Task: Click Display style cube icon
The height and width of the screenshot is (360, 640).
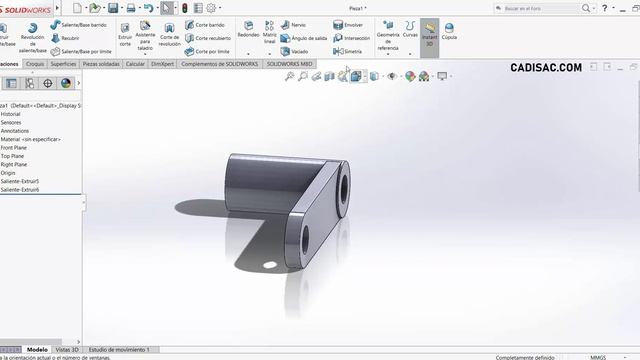Action: coord(374,76)
